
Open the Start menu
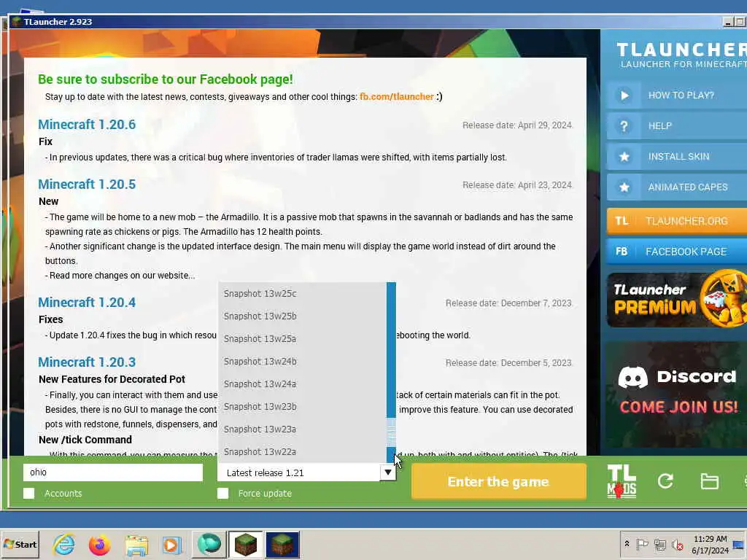20,544
